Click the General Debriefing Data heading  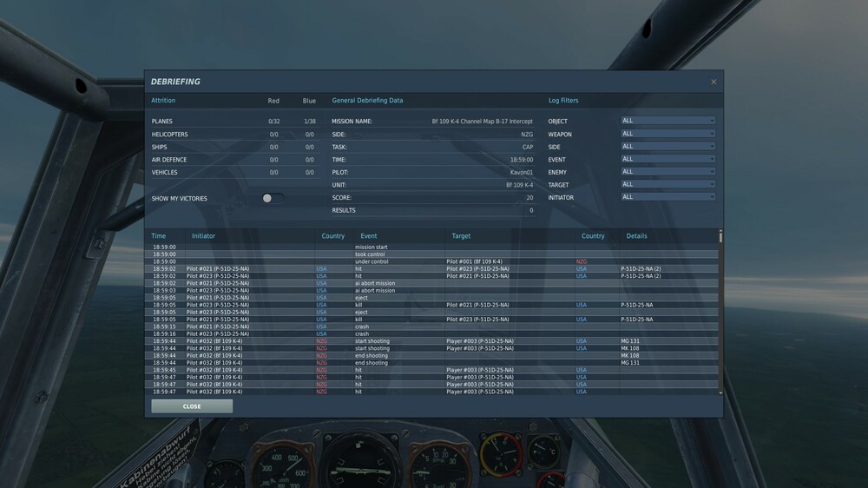click(367, 101)
